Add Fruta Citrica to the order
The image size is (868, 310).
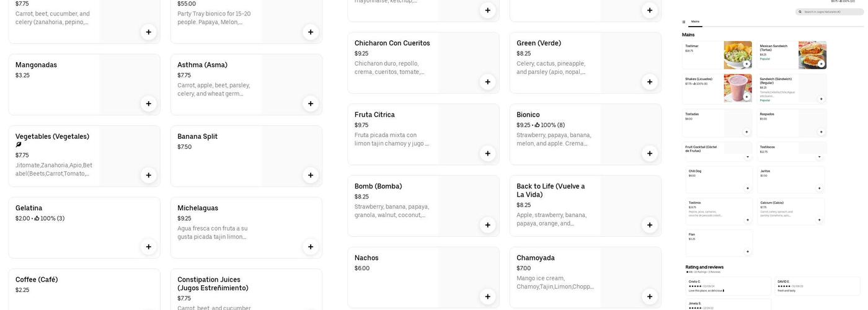coord(487,154)
